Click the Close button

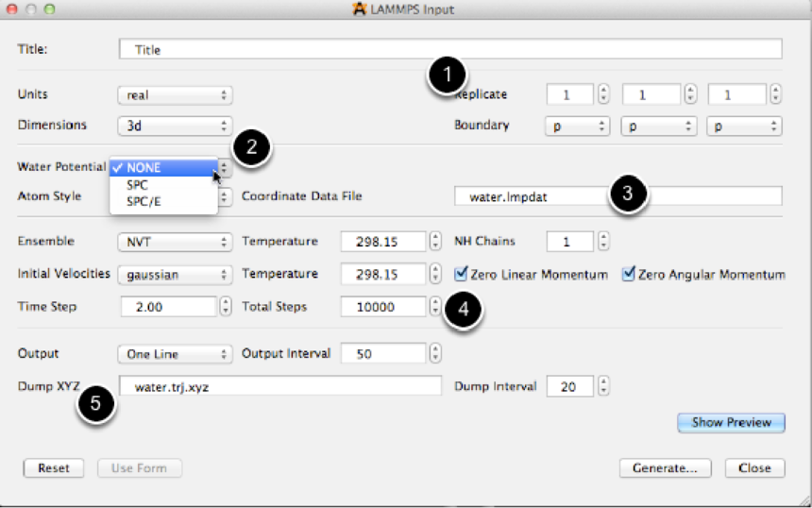[754, 468]
